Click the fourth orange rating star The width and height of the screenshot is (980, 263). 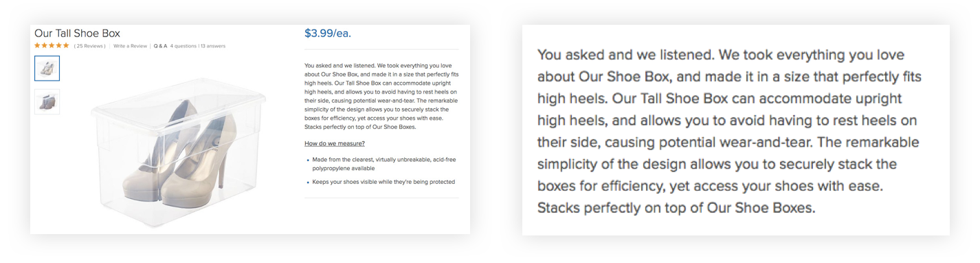[59, 45]
